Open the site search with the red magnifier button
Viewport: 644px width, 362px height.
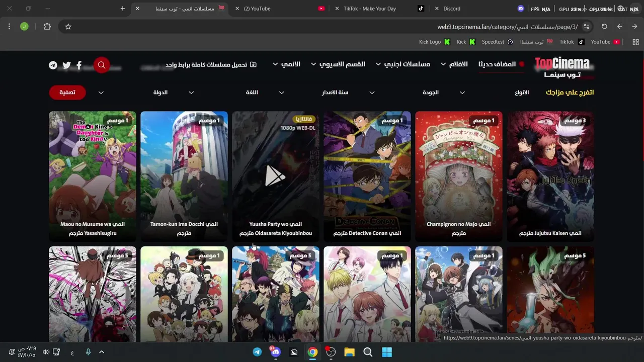(102, 65)
